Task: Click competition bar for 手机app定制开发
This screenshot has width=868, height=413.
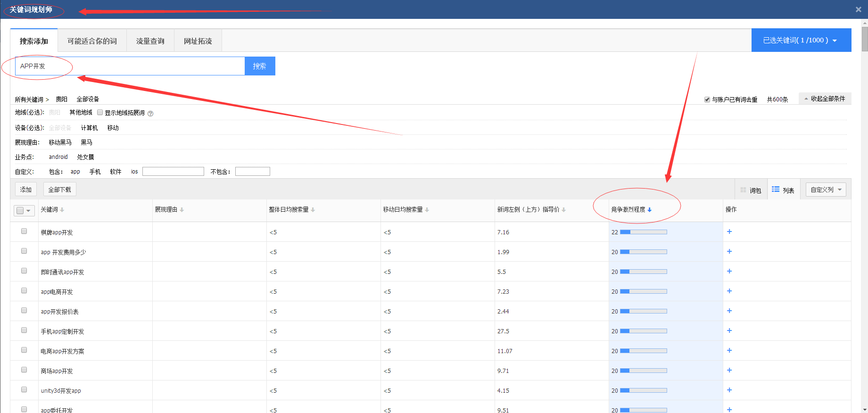Action: point(644,331)
